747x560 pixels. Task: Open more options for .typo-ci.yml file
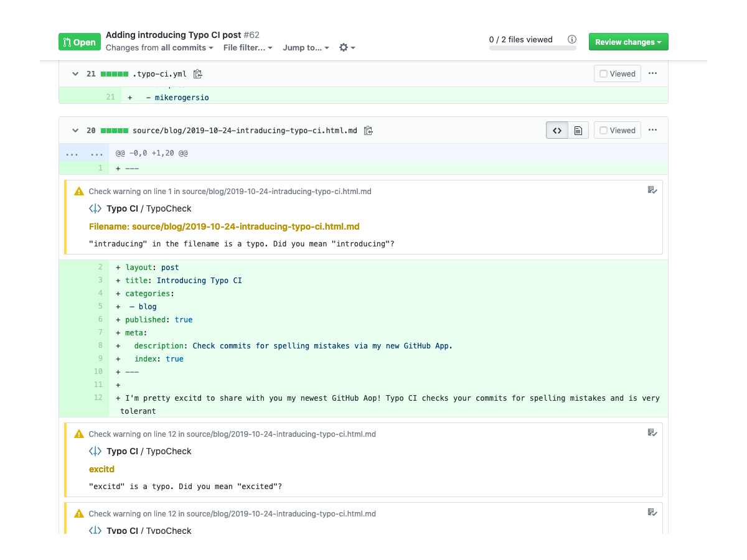pyautogui.click(x=652, y=73)
